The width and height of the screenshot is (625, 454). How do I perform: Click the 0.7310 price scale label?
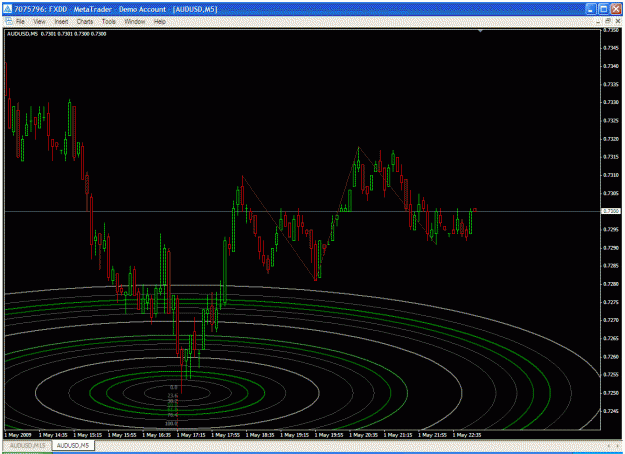[611, 175]
